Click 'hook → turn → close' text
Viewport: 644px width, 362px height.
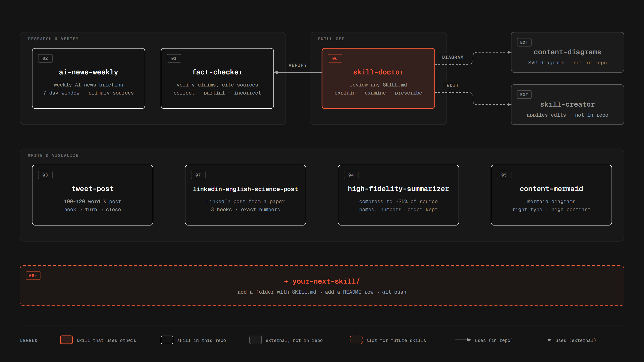pyautogui.click(x=93, y=210)
